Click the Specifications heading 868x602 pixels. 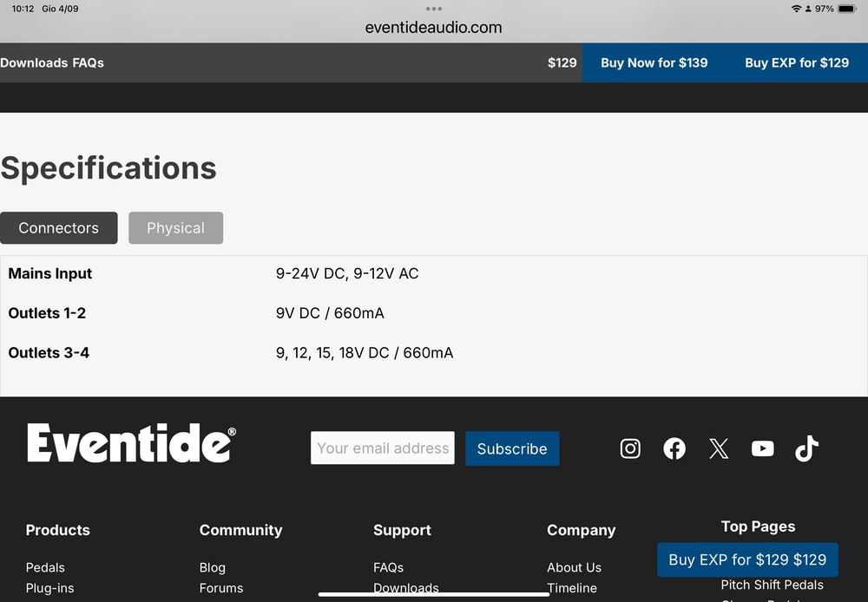tap(108, 168)
